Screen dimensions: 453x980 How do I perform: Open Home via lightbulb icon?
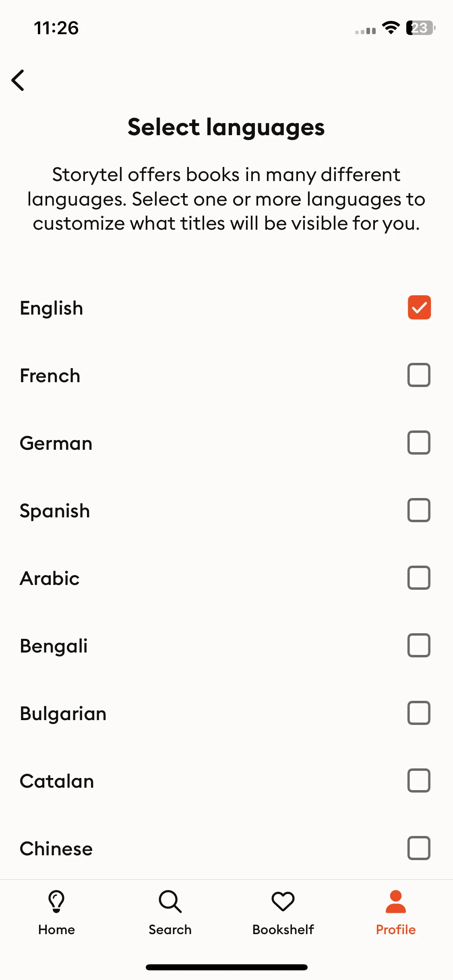click(x=56, y=901)
